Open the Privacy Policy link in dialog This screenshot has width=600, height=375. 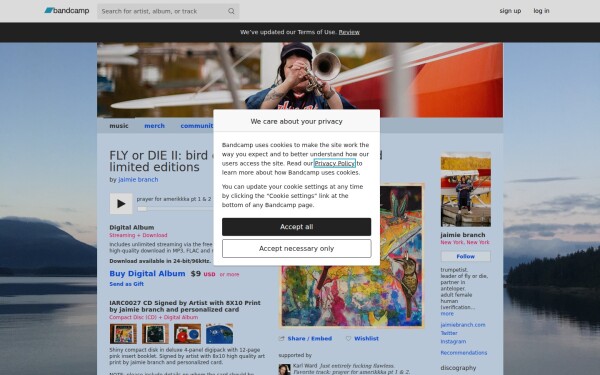(334, 163)
